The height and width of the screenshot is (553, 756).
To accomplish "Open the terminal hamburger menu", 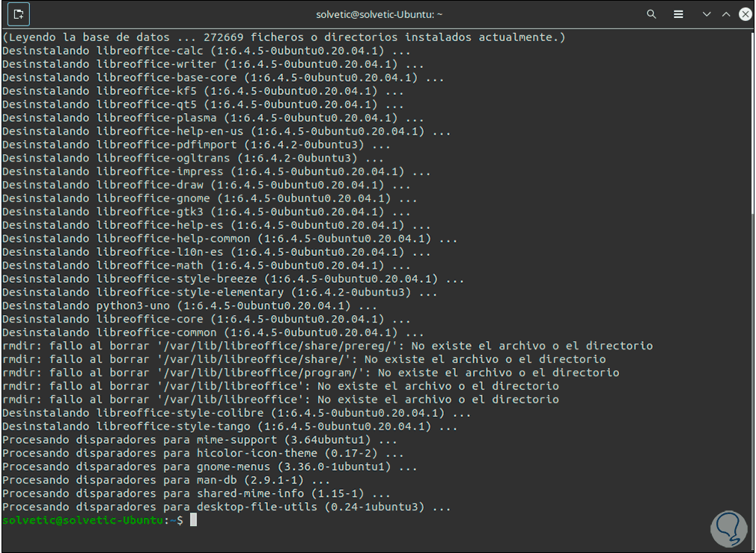I will [678, 14].
